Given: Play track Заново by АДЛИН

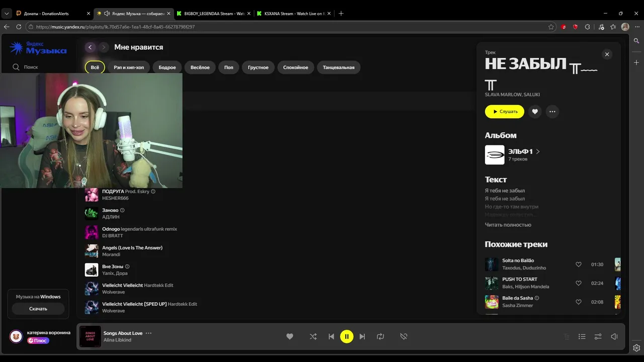Looking at the screenshot, I should click(x=92, y=213).
